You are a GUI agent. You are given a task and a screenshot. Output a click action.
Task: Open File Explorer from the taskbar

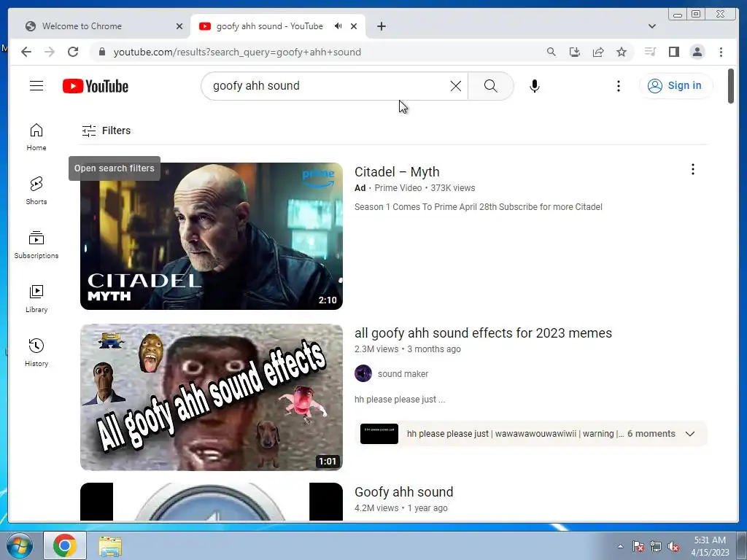click(x=110, y=545)
